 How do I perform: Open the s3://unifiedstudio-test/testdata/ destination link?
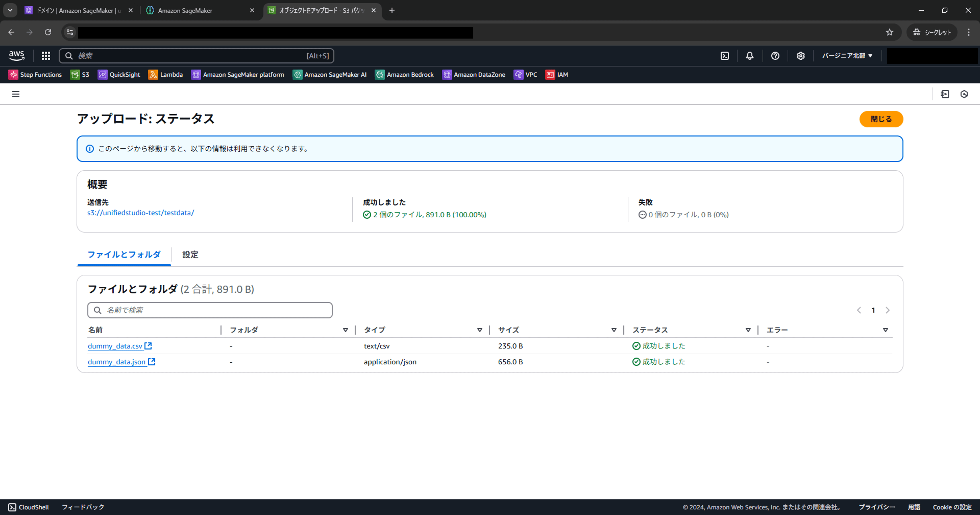click(x=141, y=213)
